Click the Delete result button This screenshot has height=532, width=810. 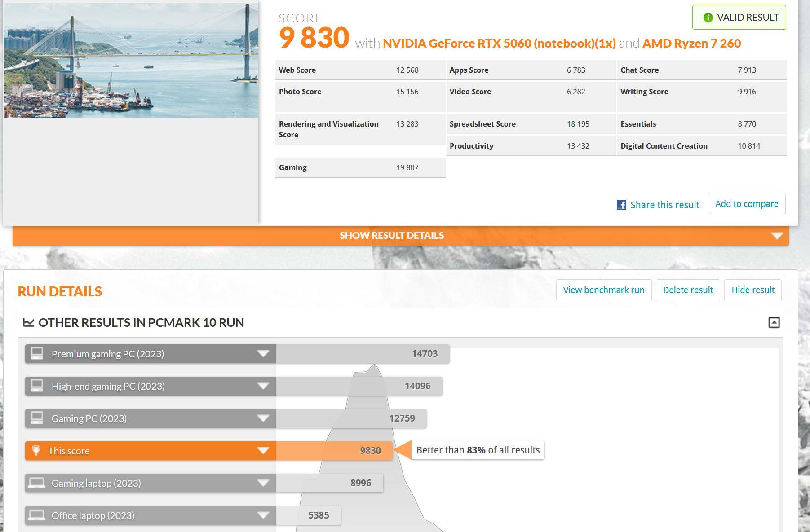tap(688, 290)
